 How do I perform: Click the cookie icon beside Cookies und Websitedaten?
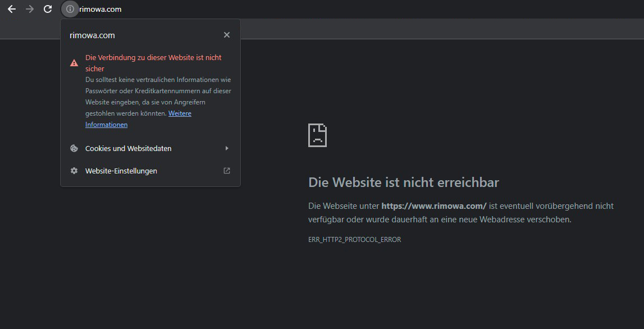pyautogui.click(x=74, y=148)
